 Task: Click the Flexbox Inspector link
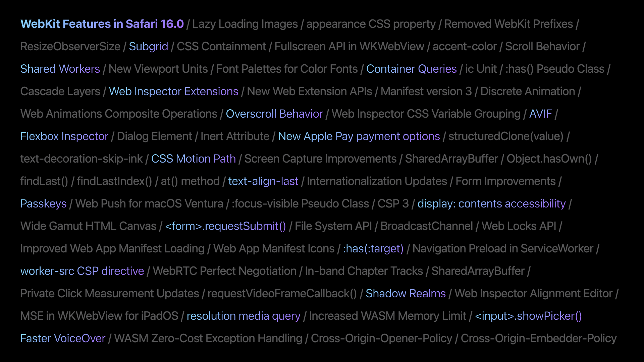(x=64, y=136)
